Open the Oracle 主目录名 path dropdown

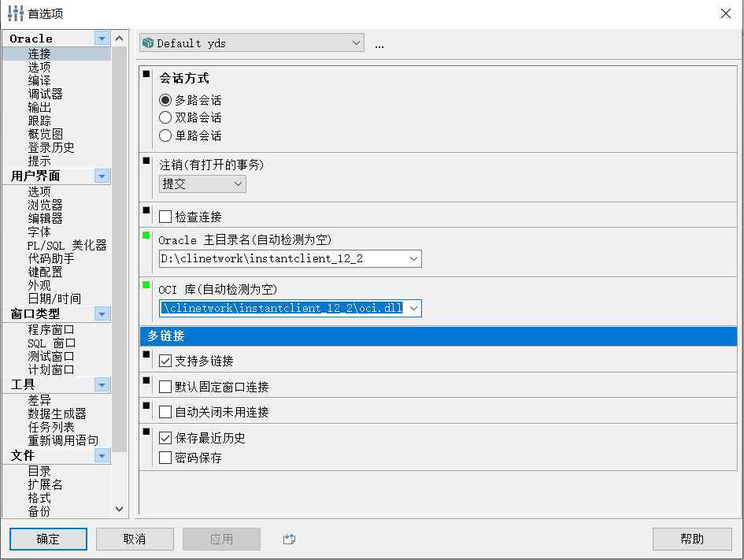pyautogui.click(x=414, y=258)
